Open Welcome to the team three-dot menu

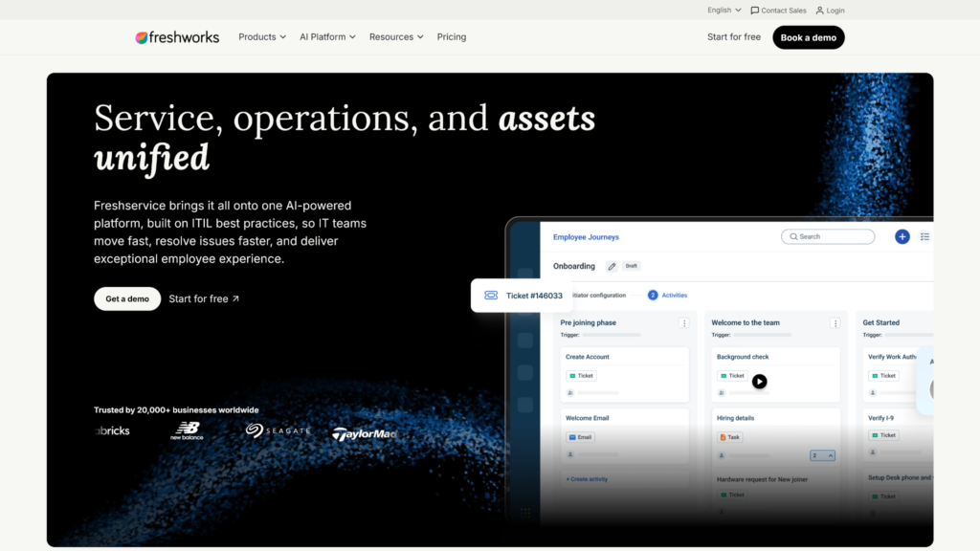835,323
